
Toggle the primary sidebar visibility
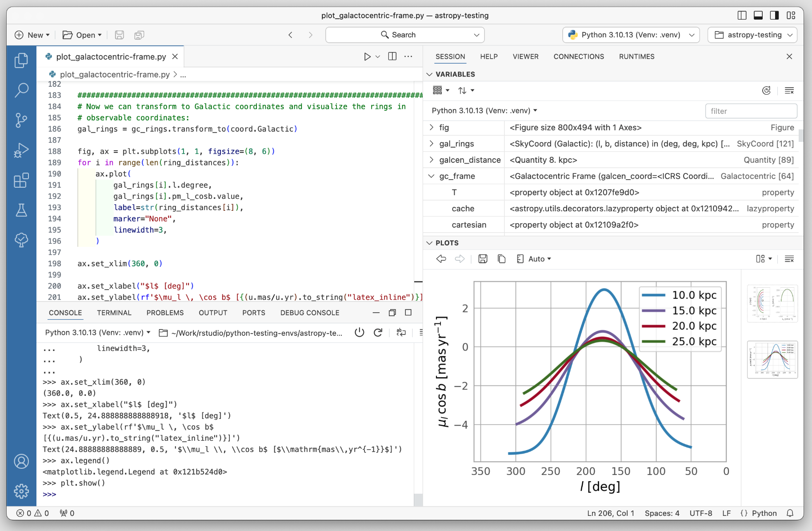click(x=742, y=16)
